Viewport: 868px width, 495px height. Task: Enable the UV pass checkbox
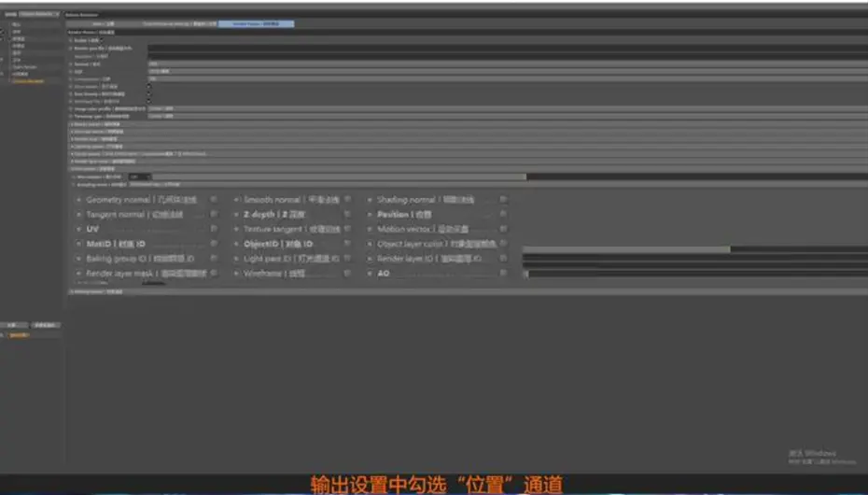pyautogui.click(x=214, y=229)
